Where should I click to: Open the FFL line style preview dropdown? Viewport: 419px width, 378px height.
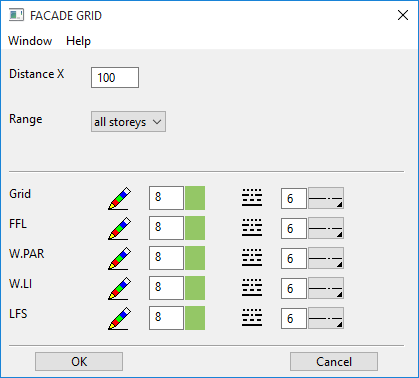tap(326, 228)
